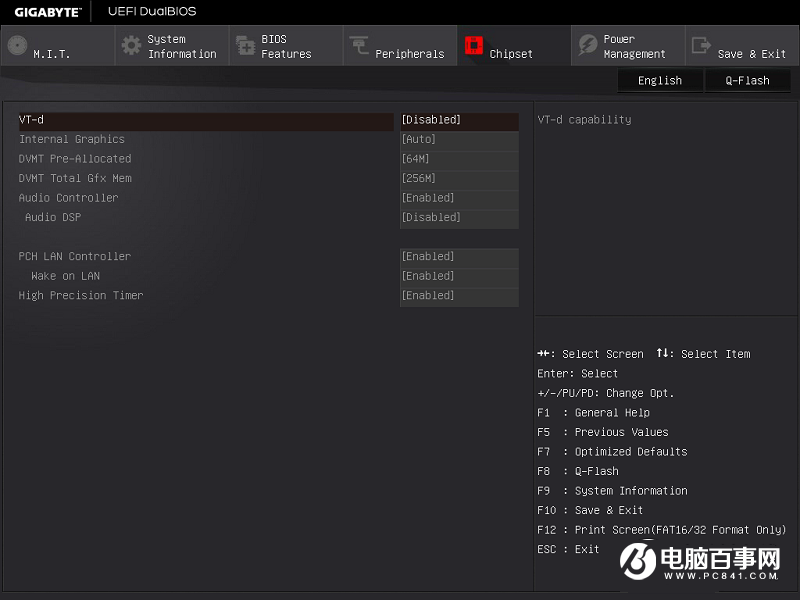Click the BIOS Features chip icon
Image resolution: width=800 pixels, height=600 pixels.
coord(245,46)
